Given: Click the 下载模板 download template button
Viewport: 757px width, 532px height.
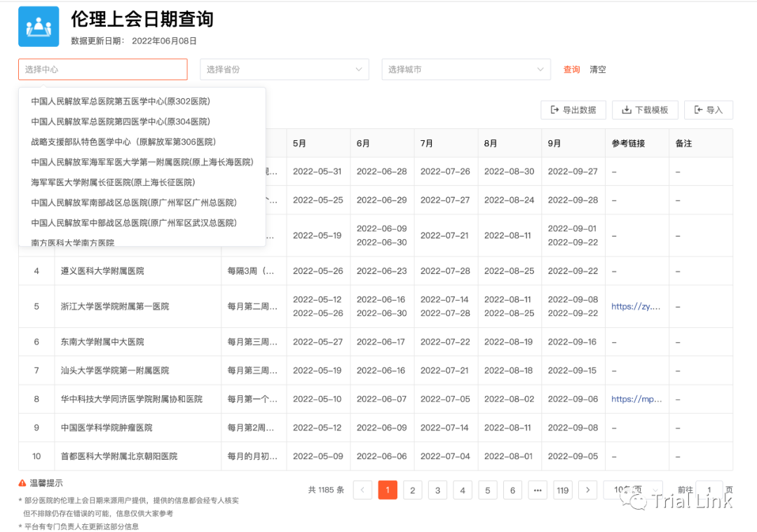Looking at the screenshot, I should (x=645, y=110).
